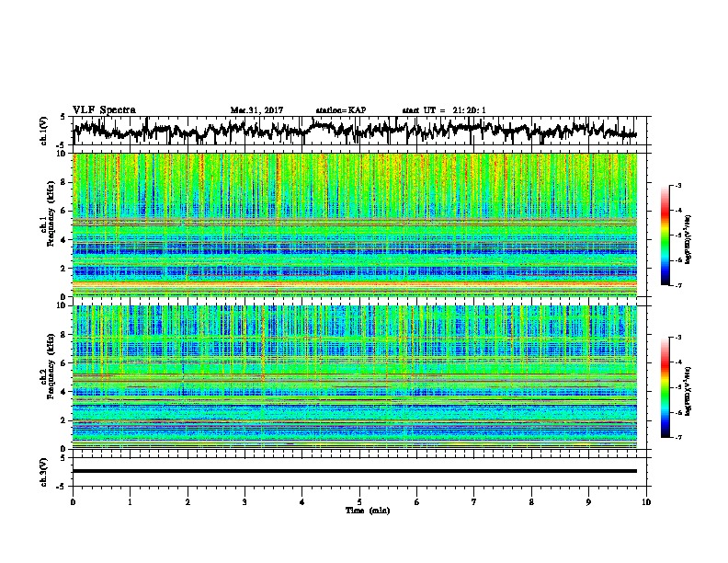
Task: Select the 'start UT = 21:20: 1' text
Action: tap(444, 110)
